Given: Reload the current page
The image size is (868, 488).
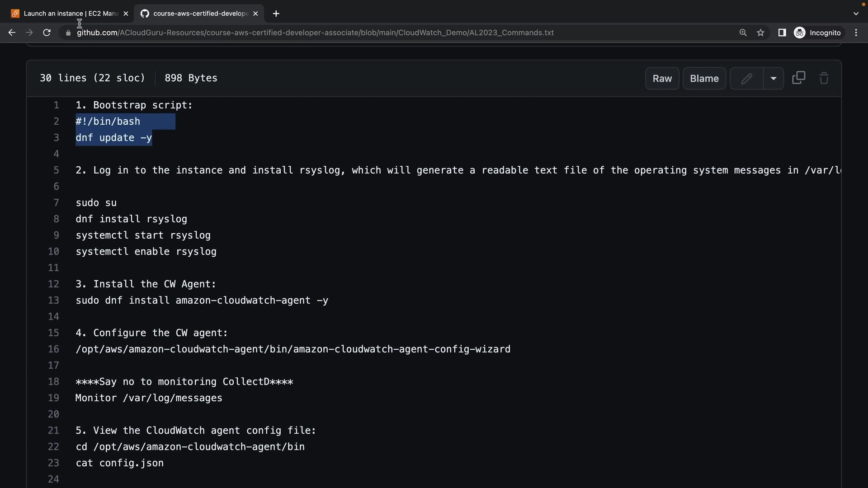Looking at the screenshot, I should [x=47, y=33].
